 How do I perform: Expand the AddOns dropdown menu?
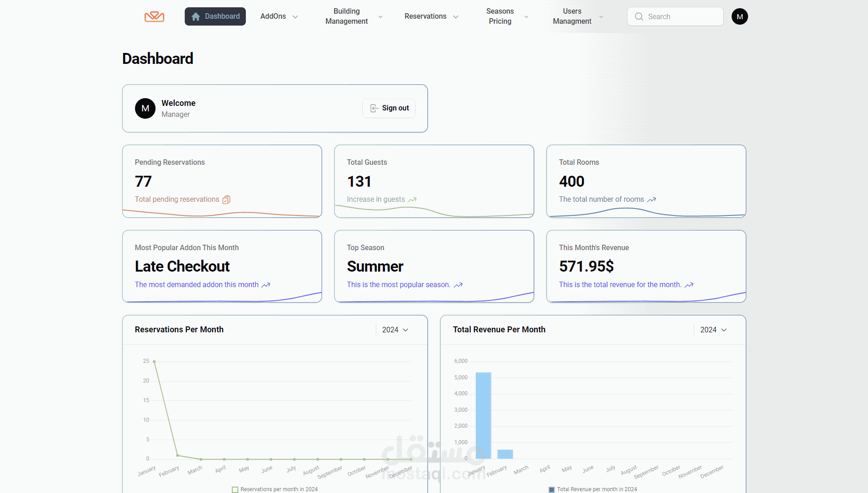(279, 16)
